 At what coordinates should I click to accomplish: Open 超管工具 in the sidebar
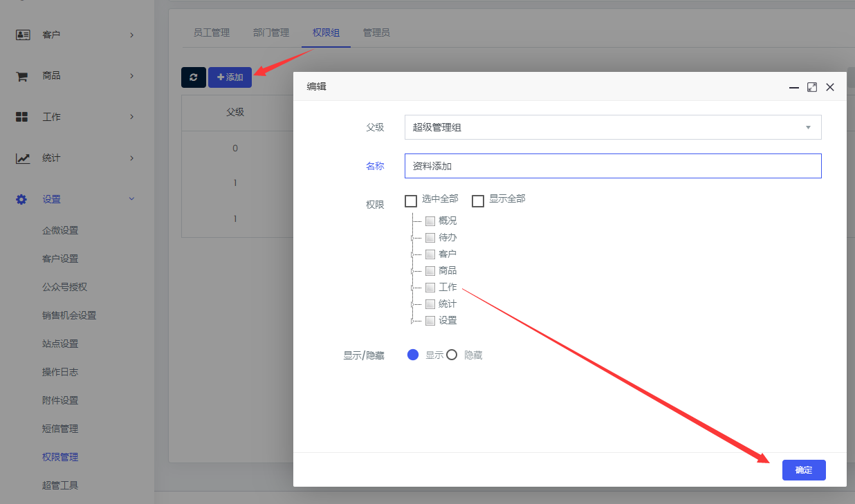click(60, 485)
